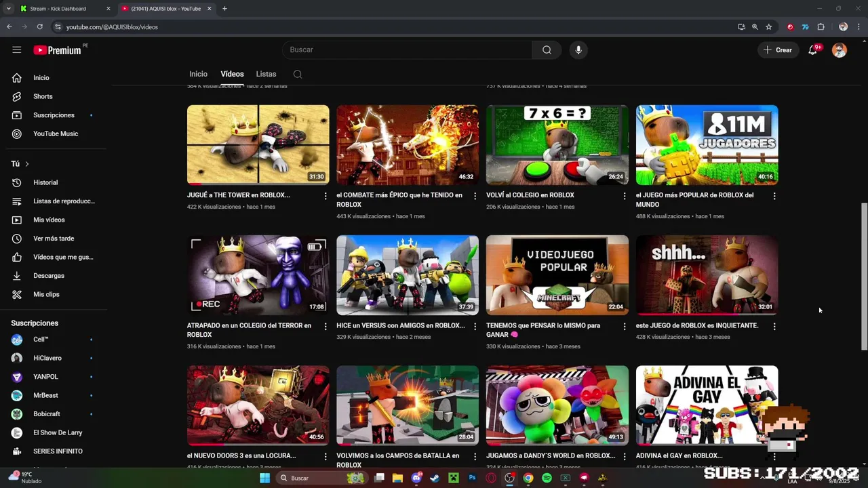Expand the Tú section chevron
This screenshot has height=488, width=868.
click(x=27, y=164)
